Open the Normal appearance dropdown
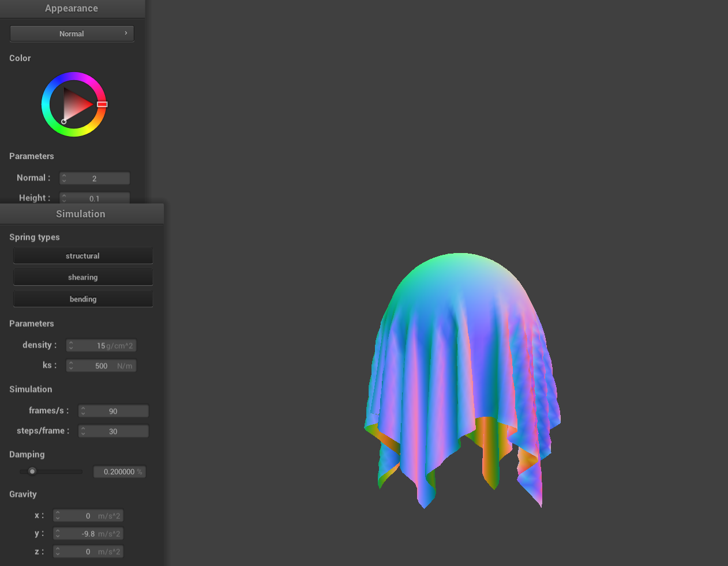The height and width of the screenshot is (566, 728). click(72, 33)
